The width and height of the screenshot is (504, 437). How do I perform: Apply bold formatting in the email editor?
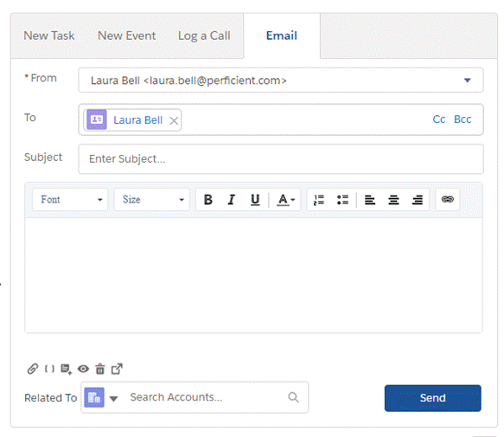coord(208,200)
